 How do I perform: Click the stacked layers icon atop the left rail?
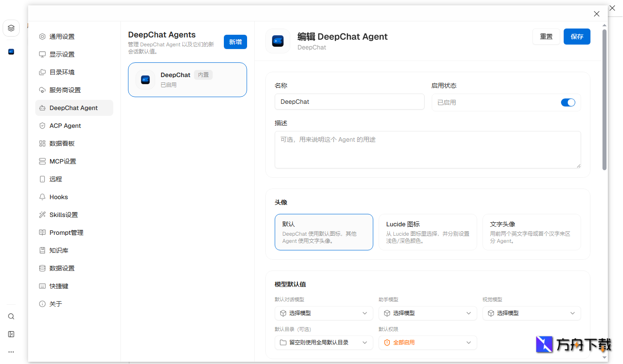click(11, 28)
